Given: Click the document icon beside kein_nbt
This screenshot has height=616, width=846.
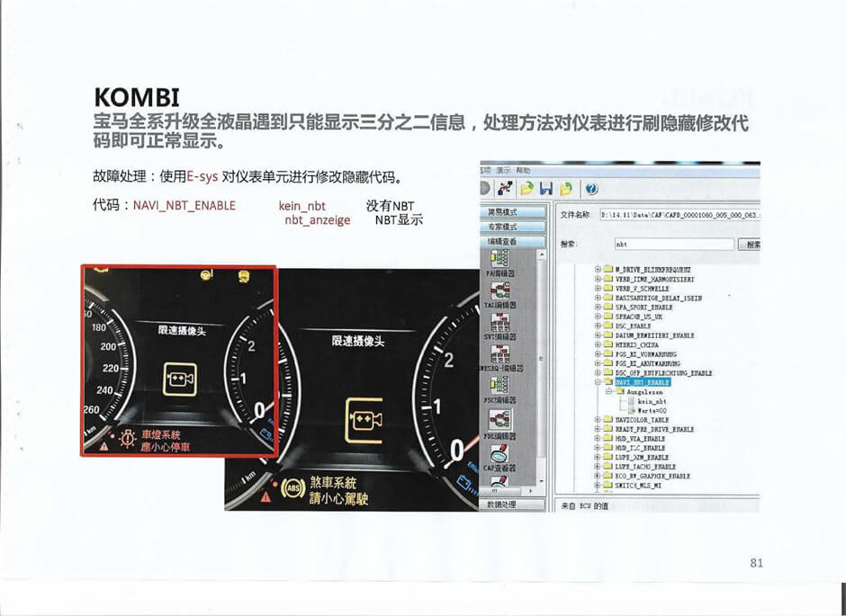Looking at the screenshot, I should pyautogui.click(x=631, y=401).
